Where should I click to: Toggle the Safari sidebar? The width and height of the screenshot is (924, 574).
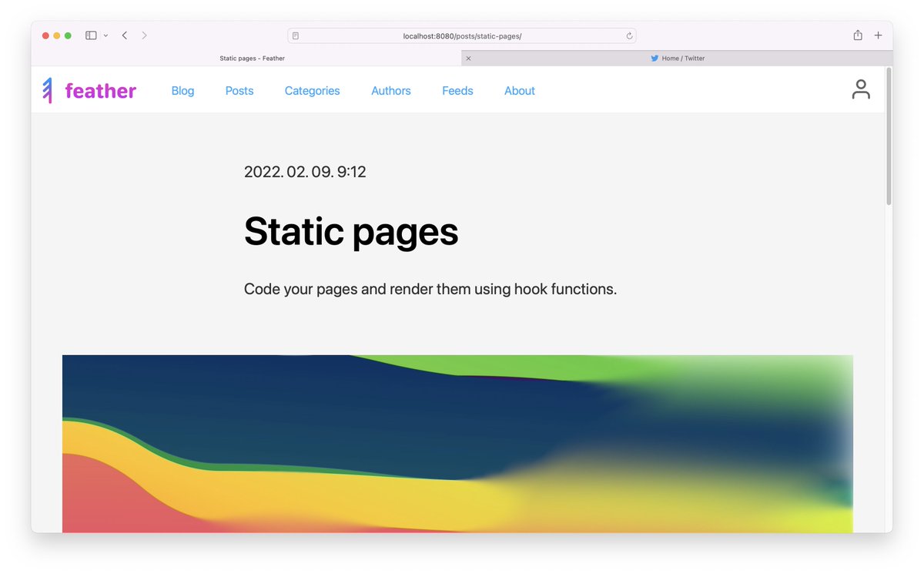[90, 35]
